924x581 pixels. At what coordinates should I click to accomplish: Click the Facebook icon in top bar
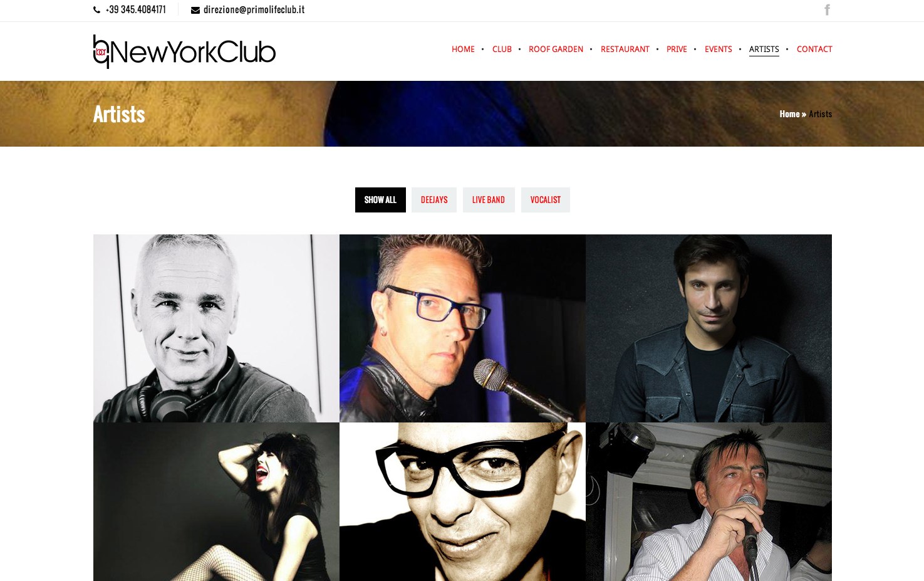[x=827, y=10]
